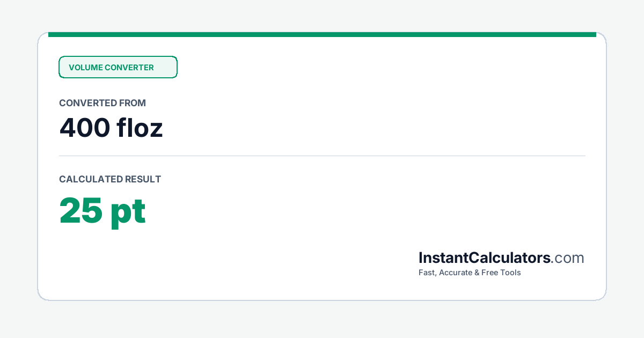Image resolution: width=644 pixels, height=338 pixels.
Task: Click the Calculated Result label
Action: coord(110,179)
